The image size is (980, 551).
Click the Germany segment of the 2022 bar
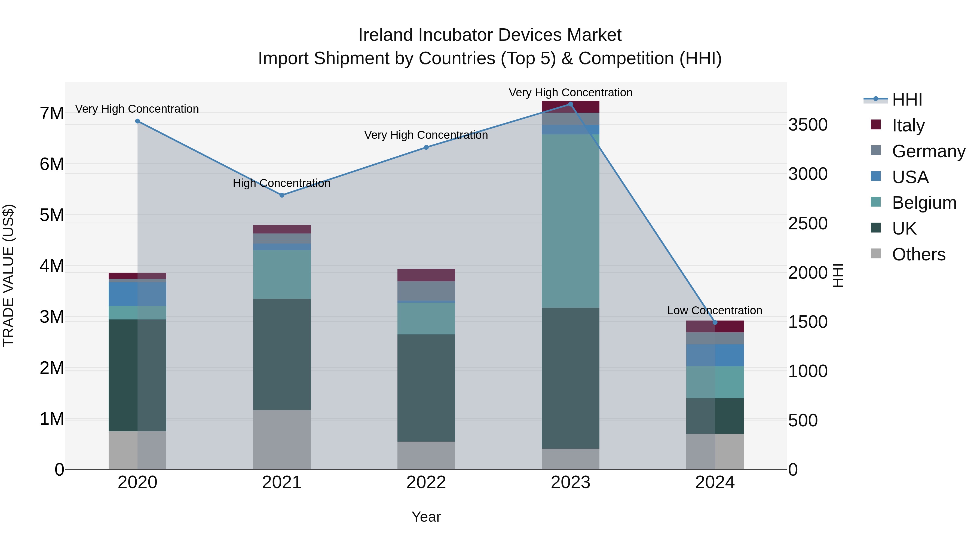pyautogui.click(x=426, y=291)
